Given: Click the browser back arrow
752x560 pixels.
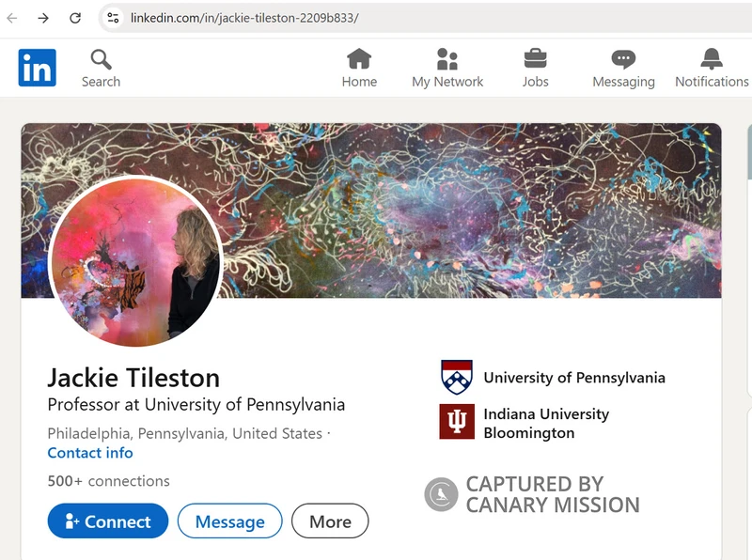Looking at the screenshot, I should point(12,18).
